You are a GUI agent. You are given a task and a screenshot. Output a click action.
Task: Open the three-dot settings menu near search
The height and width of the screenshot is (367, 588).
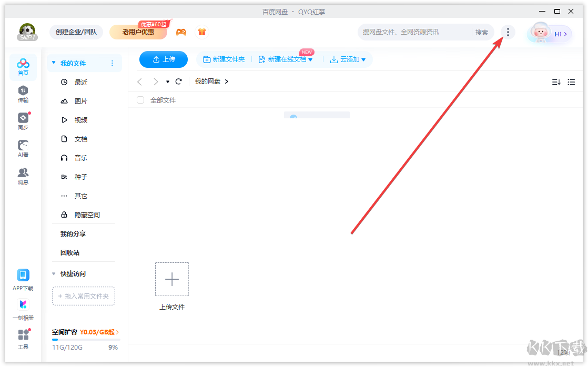point(508,32)
